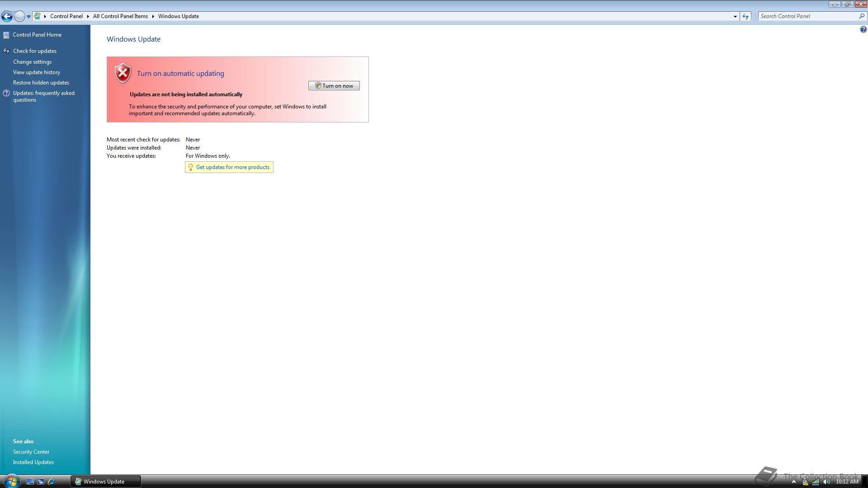Open the blue Help question mark icon

coord(863,30)
